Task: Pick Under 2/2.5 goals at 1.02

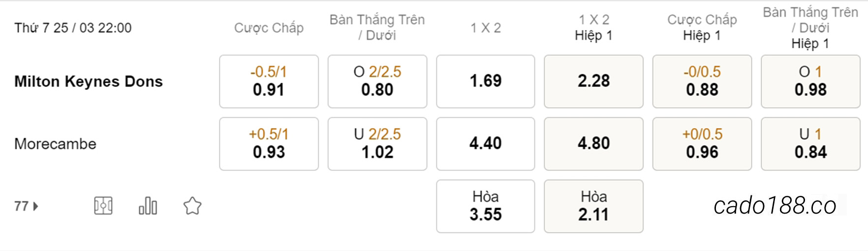Action: (377, 144)
